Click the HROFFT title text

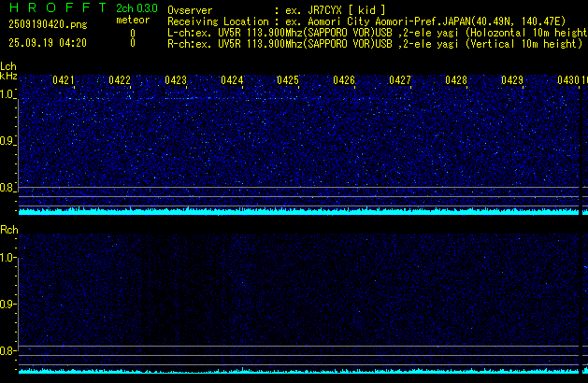click(52, 7)
